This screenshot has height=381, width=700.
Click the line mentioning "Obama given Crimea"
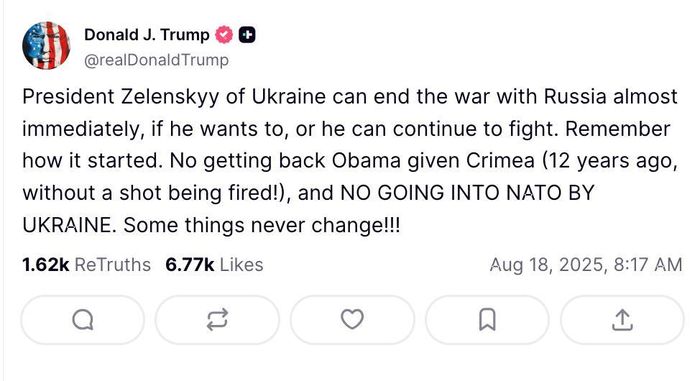point(350,161)
